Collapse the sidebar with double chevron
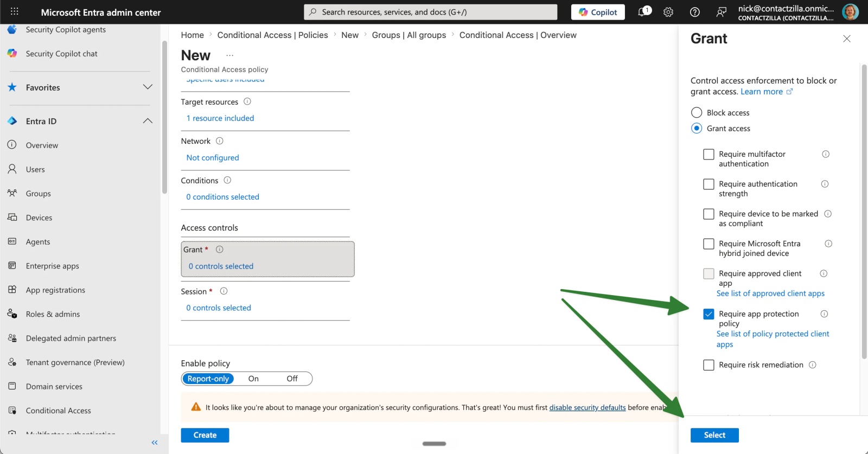Image resolution: width=868 pixels, height=454 pixels. pos(155,443)
